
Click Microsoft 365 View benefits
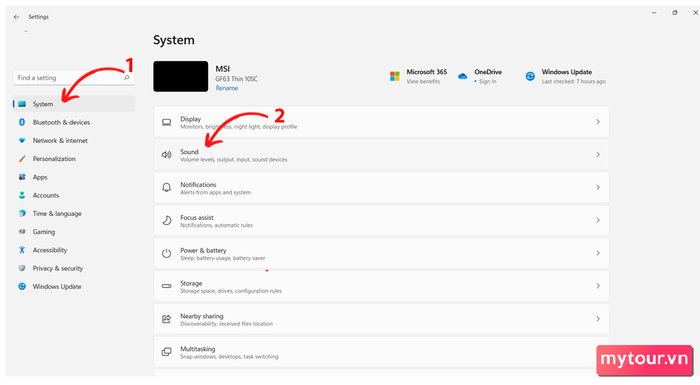(x=423, y=81)
